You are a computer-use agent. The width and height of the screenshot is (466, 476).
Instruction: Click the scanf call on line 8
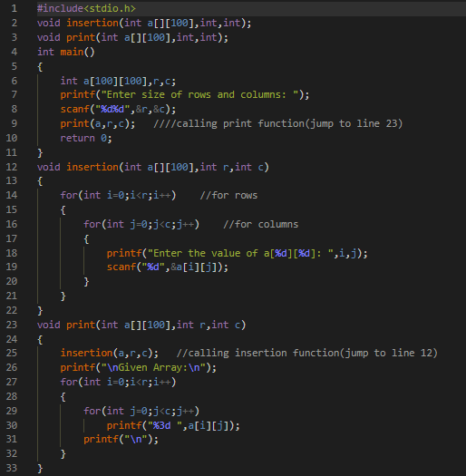click(118, 110)
